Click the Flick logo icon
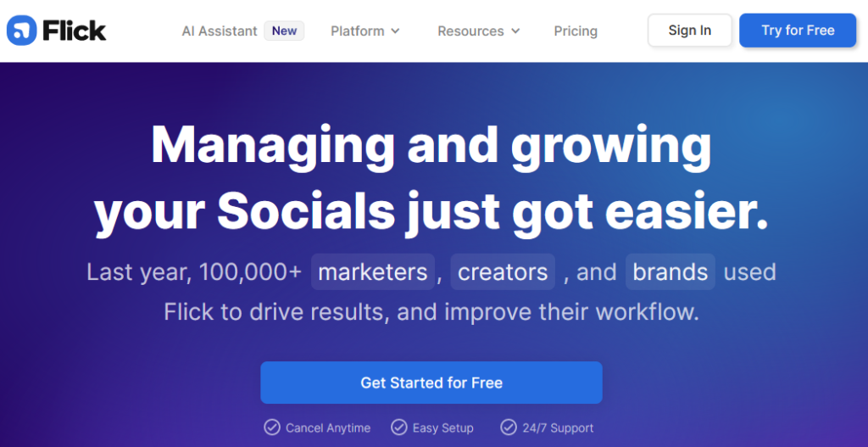868x447 pixels. 20,31
